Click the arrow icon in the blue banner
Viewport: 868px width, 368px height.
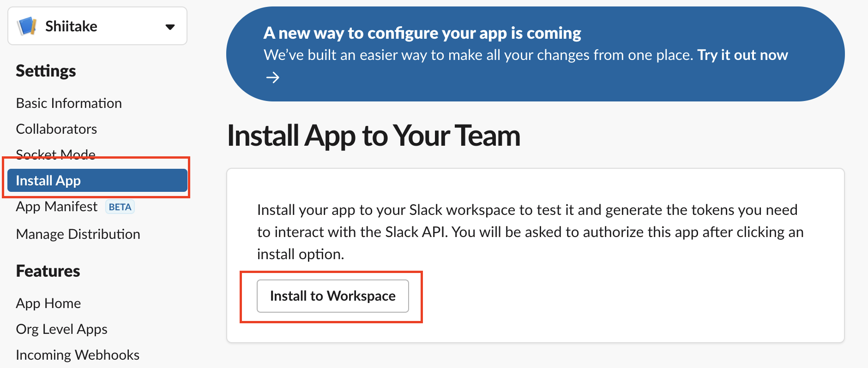(x=273, y=77)
